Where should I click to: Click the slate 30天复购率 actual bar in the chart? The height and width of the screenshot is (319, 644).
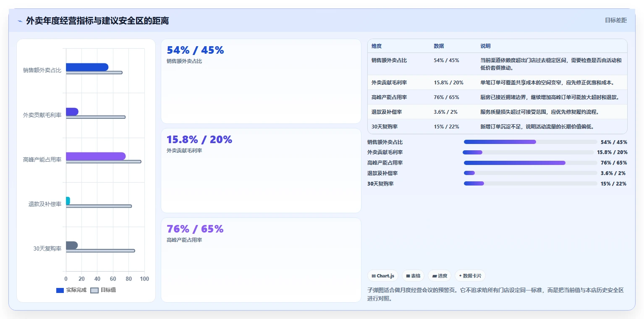point(72,245)
